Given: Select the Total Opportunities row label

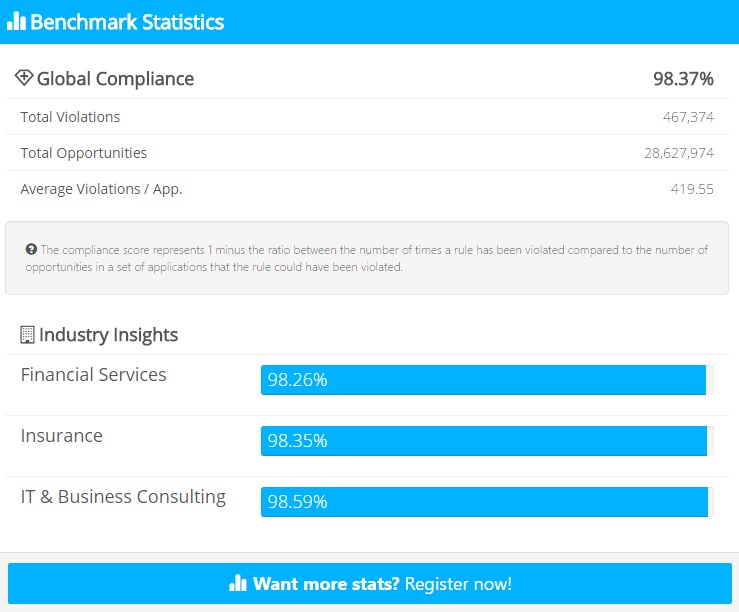Looking at the screenshot, I should [x=84, y=153].
